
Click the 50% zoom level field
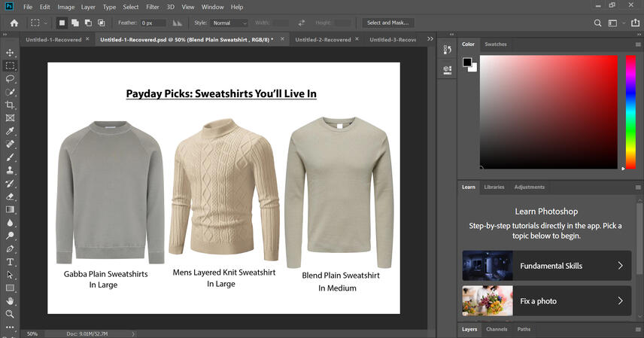32,334
